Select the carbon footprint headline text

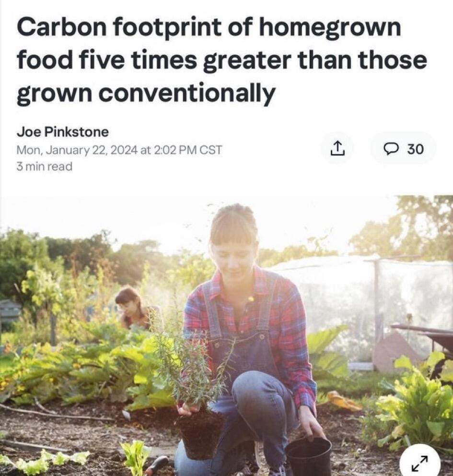pos(221,60)
